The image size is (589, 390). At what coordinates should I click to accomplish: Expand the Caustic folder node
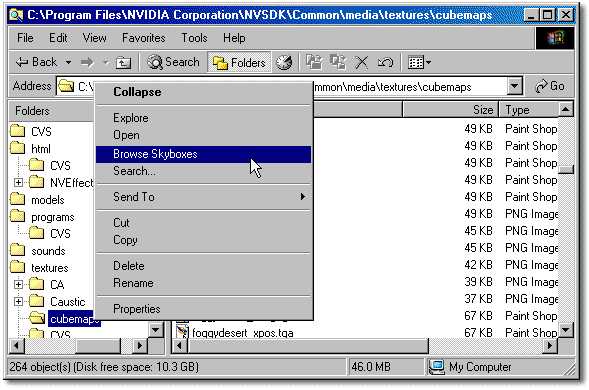pyautogui.click(x=18, y=301)
